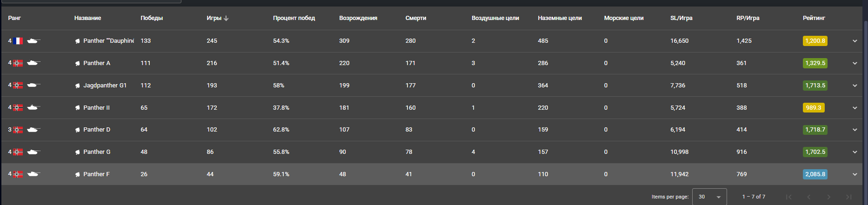Click the German flag in the Panther II row

pyautogui.click(x=18, y=108)
